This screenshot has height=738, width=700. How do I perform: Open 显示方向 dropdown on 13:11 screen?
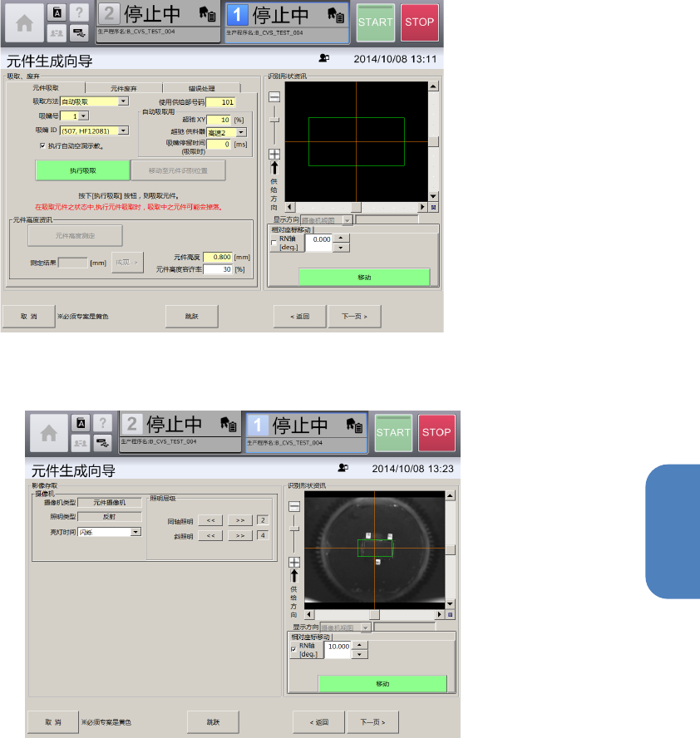pyautogui.click(x=347, y=220)
